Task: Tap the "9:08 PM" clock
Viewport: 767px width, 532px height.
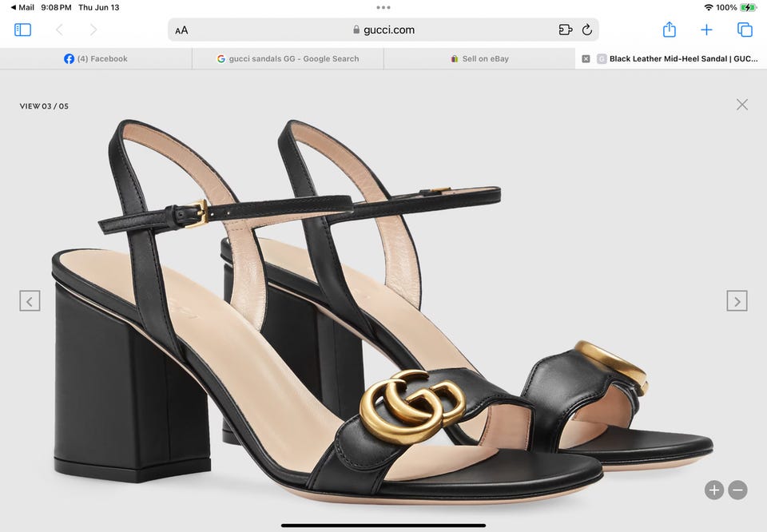Action: [x=56, y=7]
